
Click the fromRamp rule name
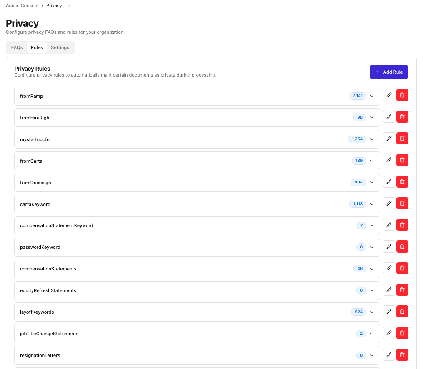pos(31,96)
